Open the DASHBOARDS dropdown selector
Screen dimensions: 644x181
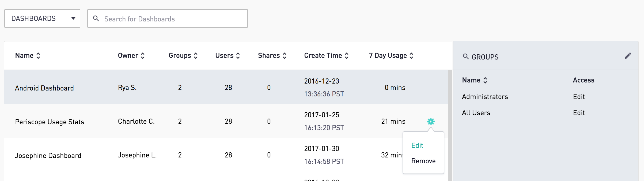click(42, 18)
